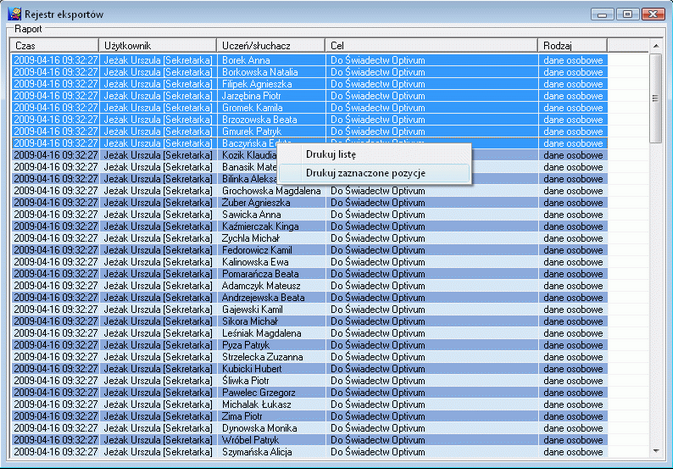The image size is (673, 469).
Task: Select the row for 'Borek Anna'
Action: pyautogui.click(x=309, y=60)
